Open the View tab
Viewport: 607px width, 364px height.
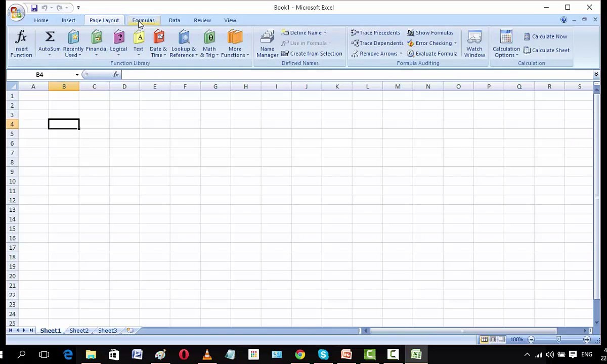230,21
